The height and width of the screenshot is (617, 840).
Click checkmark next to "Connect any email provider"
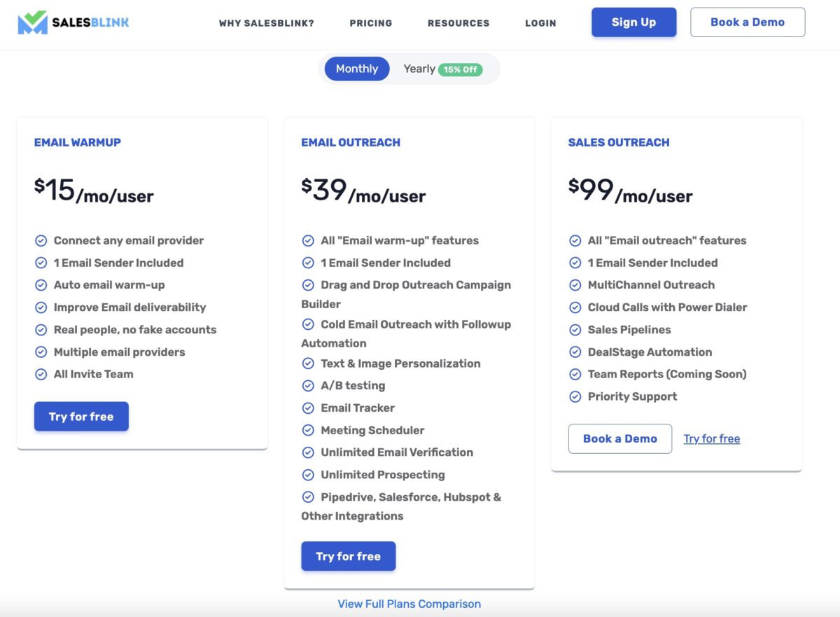41,240
